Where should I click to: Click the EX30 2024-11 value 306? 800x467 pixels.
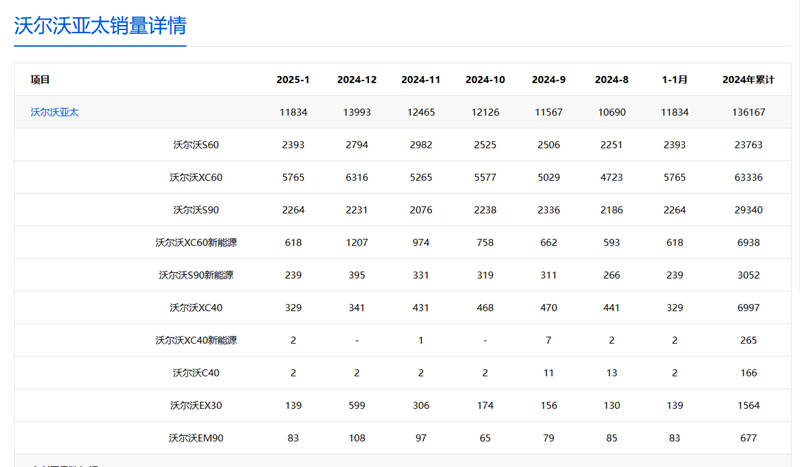tap(421, 406)
